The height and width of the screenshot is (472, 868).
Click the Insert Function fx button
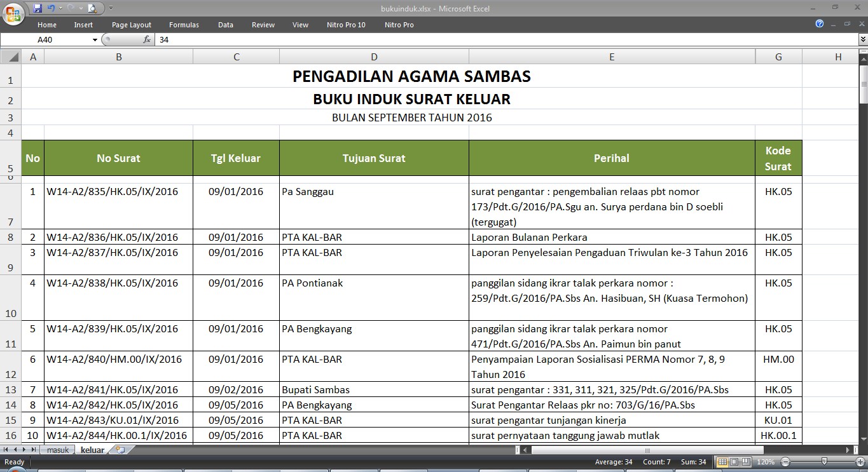[147, 39]
